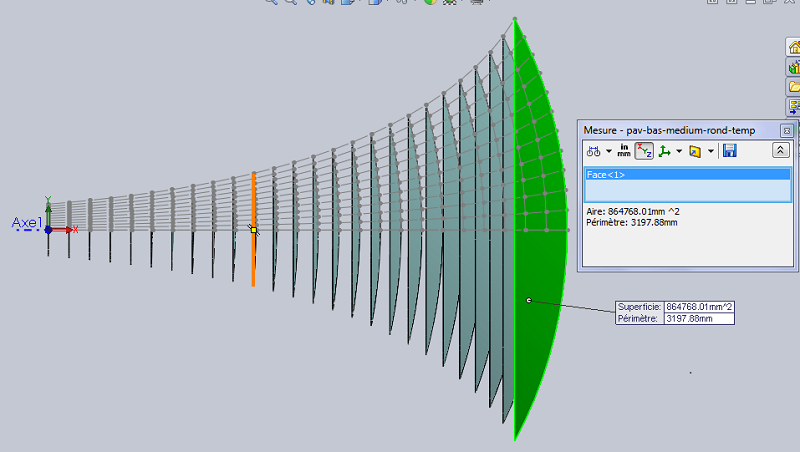The width and height of the screenshot is (800, 452).
Task: Save measurement with the floppy disk icon
Action: pyautogui.click(x=730, y=150)
